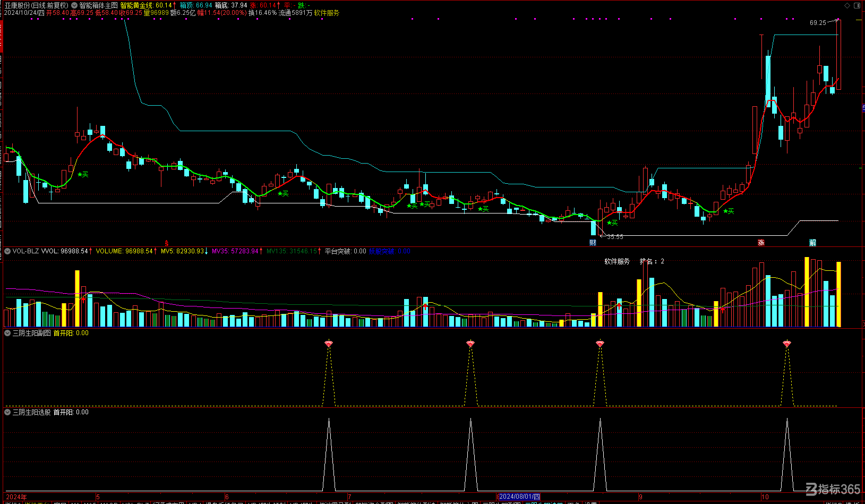Screen dimensions: 865x504
Task: Open the 三阴生阳副图 indicator dropdown arrow
Action: point(7,333)
